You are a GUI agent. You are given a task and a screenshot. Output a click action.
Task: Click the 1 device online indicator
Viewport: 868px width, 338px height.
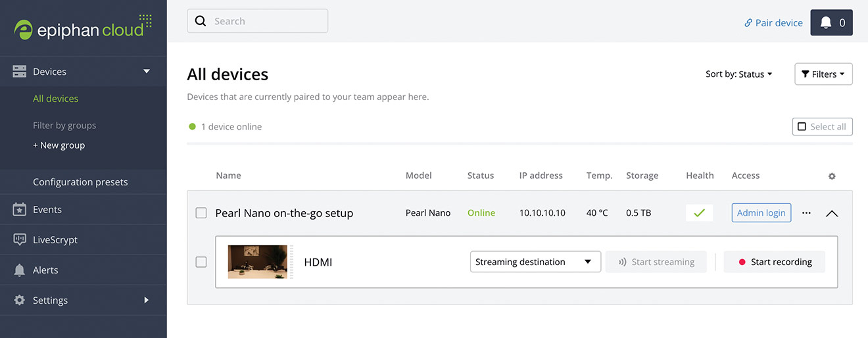click(226, 127)
